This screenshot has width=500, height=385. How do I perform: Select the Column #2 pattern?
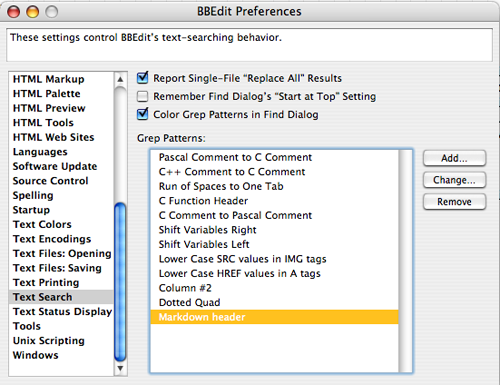(274, 288)
